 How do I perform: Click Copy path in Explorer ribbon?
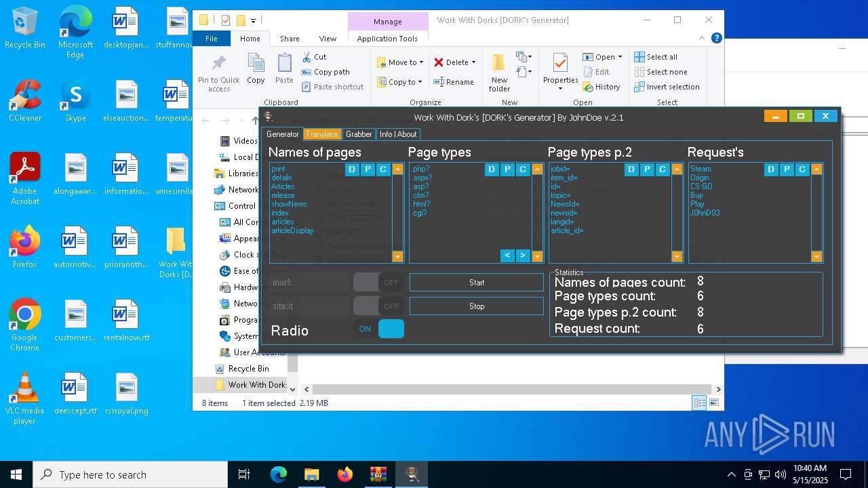(x=325, y=72)
